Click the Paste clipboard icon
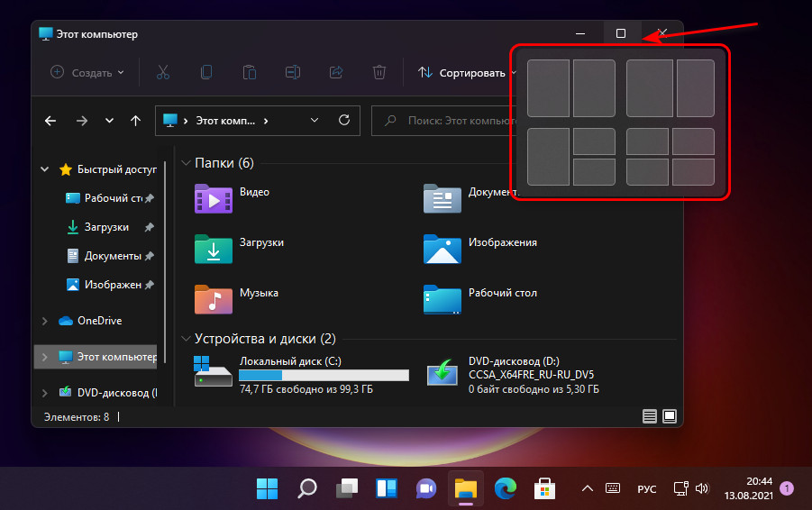Viewport: 812px width, 510px height. (250, 72)
